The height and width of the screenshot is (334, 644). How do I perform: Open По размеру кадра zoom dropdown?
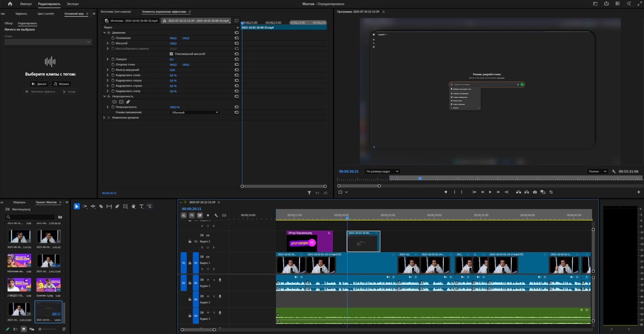[383, 171]
